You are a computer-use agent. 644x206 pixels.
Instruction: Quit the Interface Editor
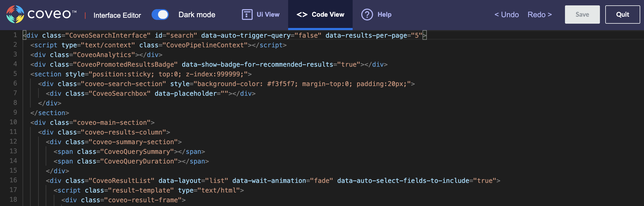[622, 15]
